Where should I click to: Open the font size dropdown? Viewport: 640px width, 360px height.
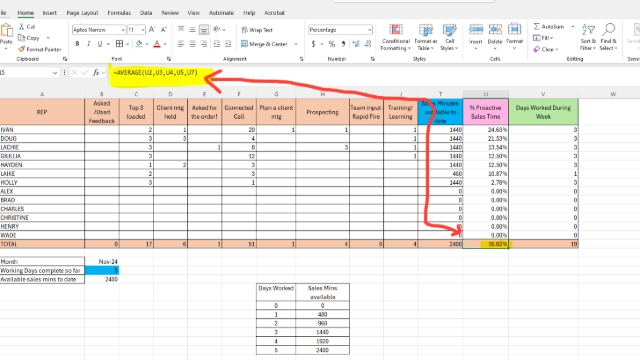pos(142,30)
